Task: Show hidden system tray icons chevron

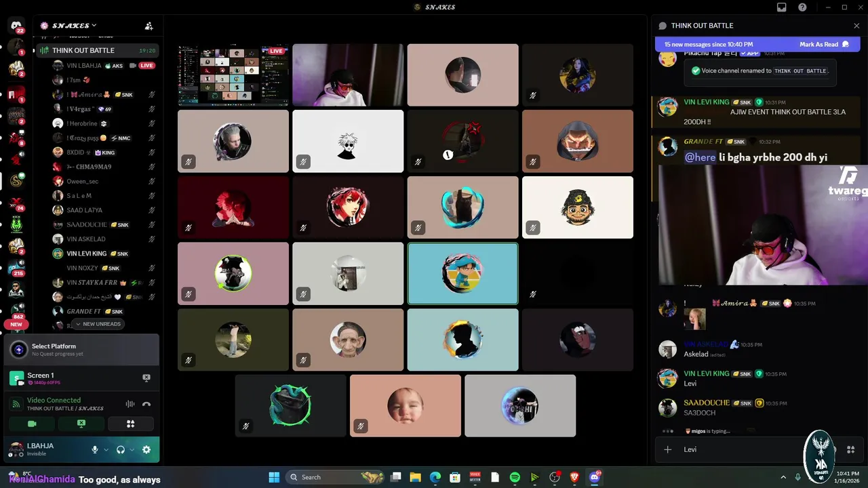Action: tap(783, 477)
